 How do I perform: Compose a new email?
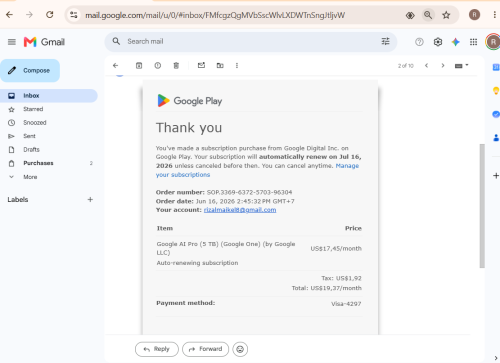tap(30, 71)
